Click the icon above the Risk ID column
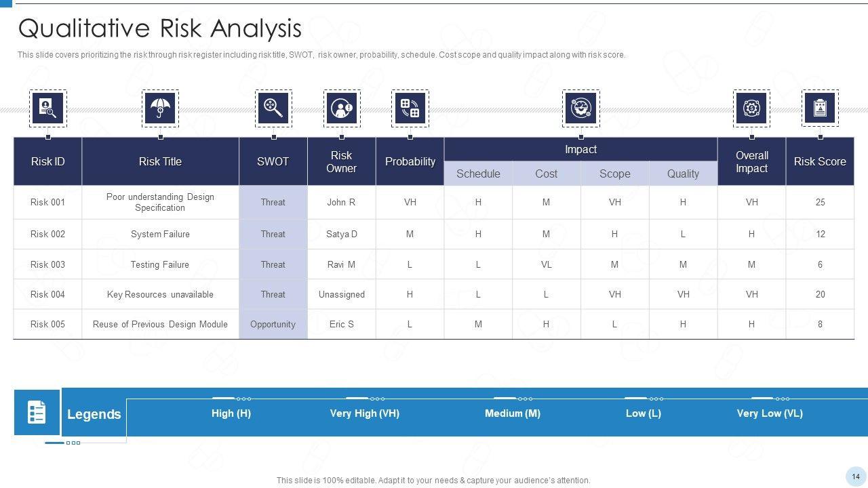This screenshot has height=488, width=868. coord(48,108)
